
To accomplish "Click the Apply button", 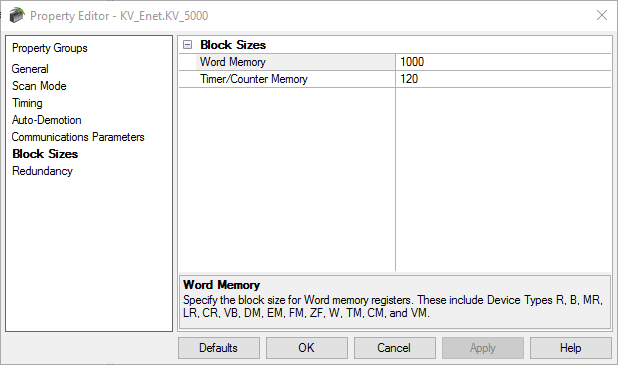I will coord(482,348).
